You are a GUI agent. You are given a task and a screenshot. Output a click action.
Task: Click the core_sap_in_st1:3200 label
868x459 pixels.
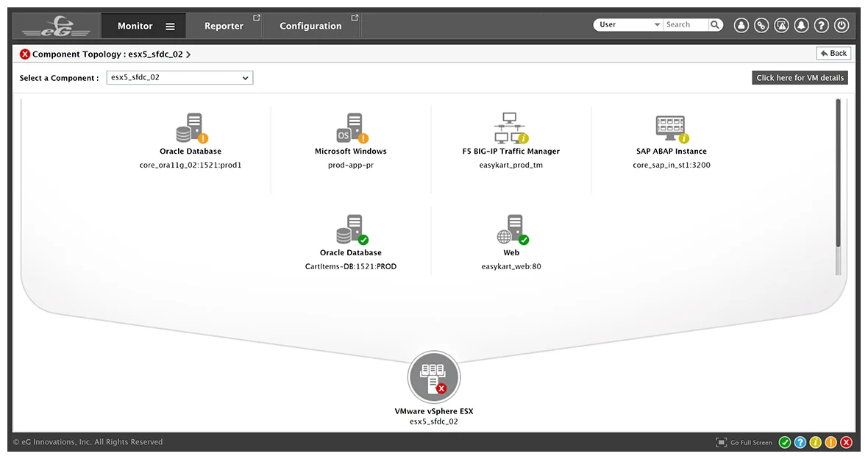[x=672, y=165]
